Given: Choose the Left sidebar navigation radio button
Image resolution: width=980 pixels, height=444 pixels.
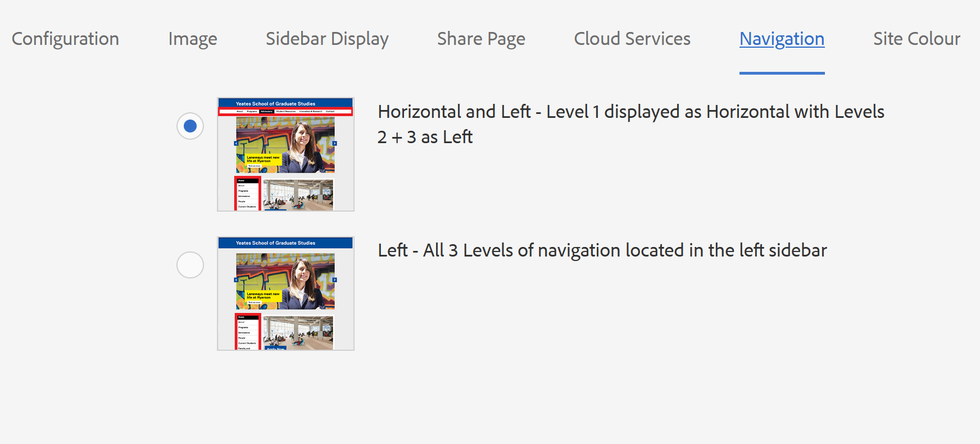Looking at the screenshot, I should tap(190, 264).
